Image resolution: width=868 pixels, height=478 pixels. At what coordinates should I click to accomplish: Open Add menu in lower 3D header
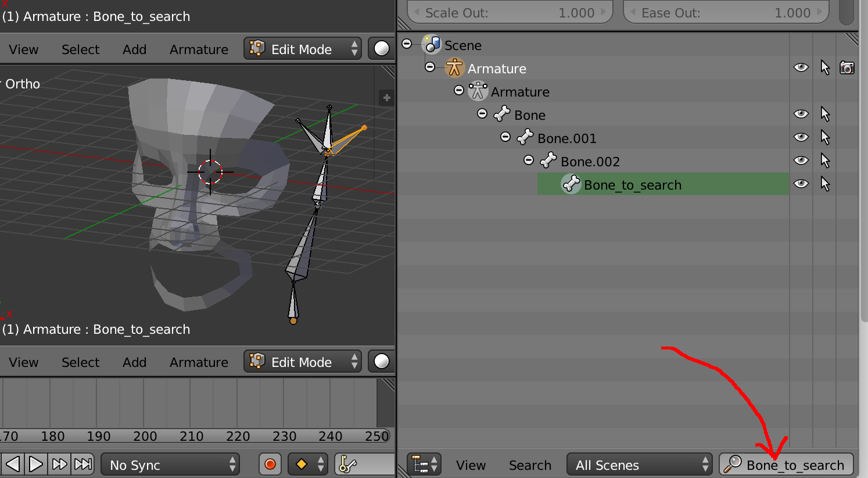[x=134, y=362]
